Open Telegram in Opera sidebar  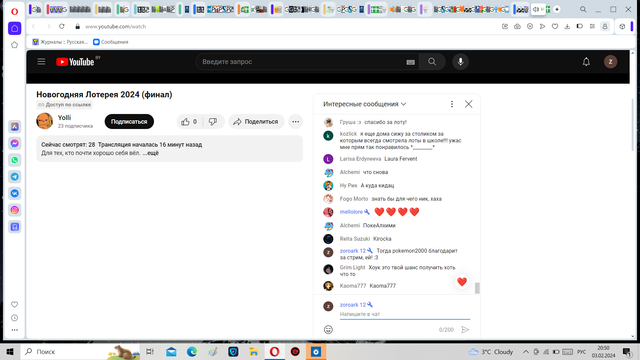tap(15, 177)
